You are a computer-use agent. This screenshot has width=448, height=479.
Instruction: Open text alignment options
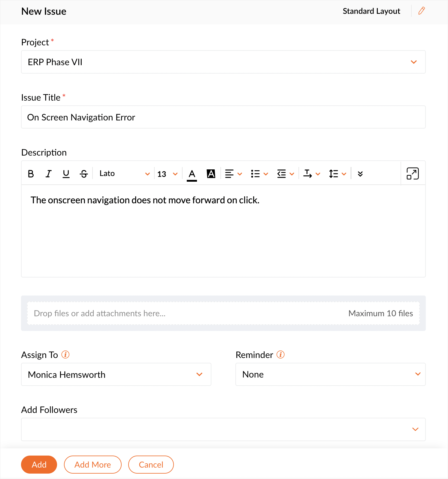(x=233, y=174)
